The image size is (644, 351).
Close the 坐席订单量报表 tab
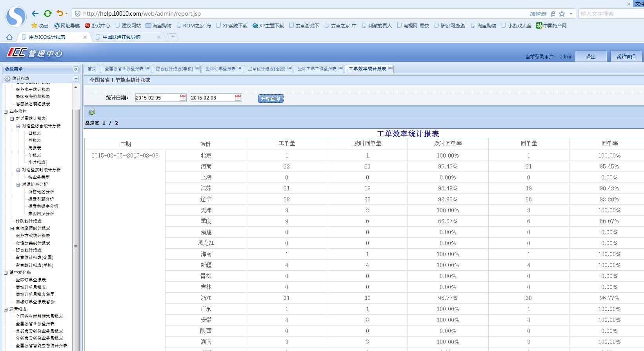[240, 68]
